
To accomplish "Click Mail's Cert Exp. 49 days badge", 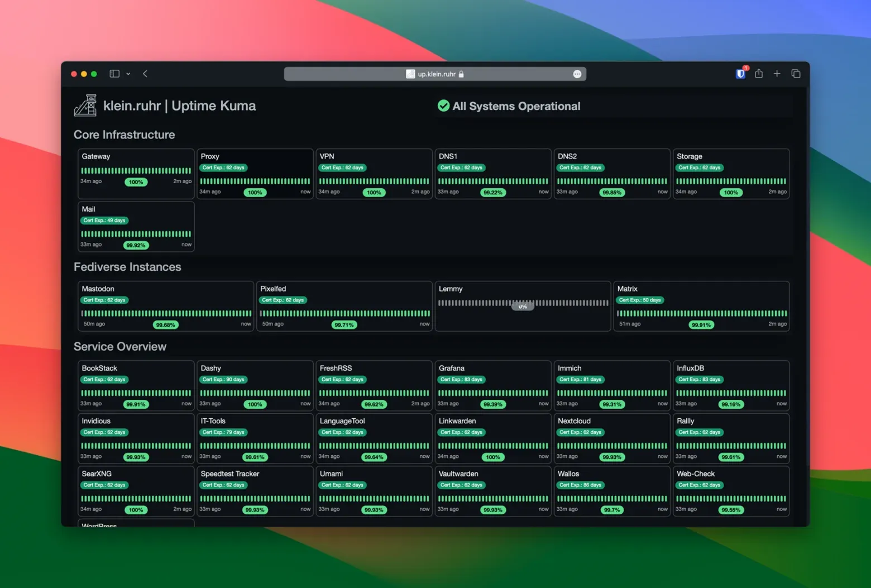I will (104, 221).
